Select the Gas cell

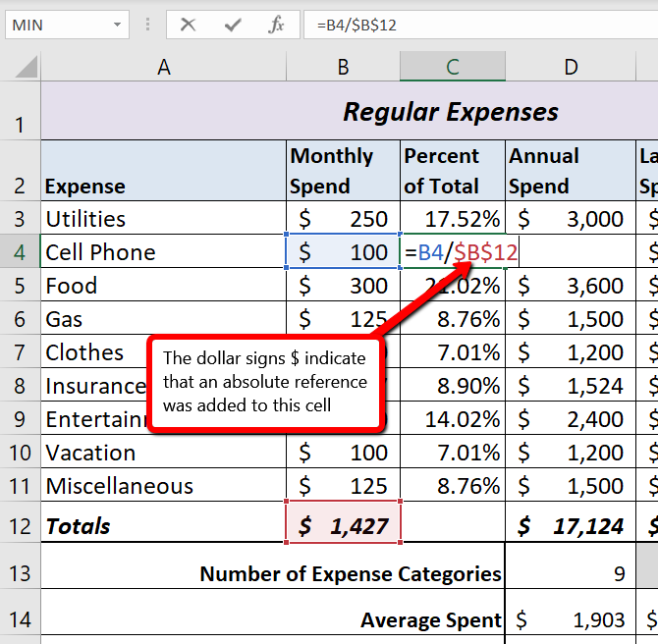click(164, 318)
